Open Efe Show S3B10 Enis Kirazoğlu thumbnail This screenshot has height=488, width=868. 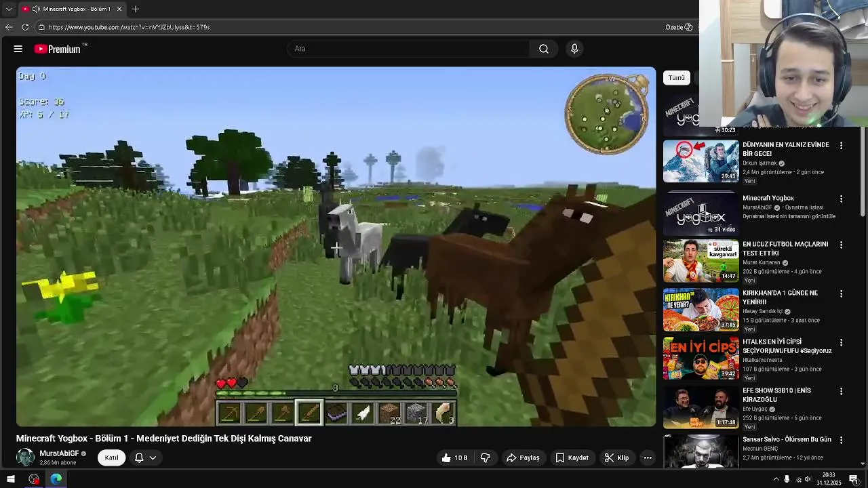[x=701, y=407]
